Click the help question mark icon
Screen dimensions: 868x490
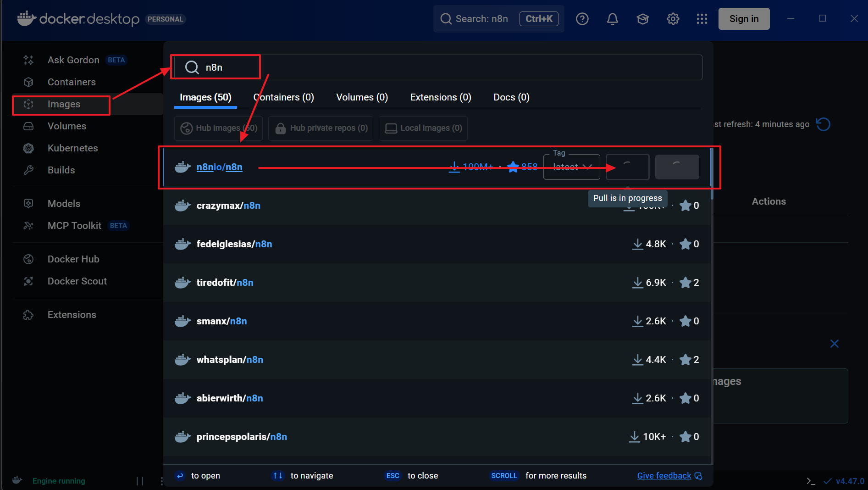tap(582, 19)
